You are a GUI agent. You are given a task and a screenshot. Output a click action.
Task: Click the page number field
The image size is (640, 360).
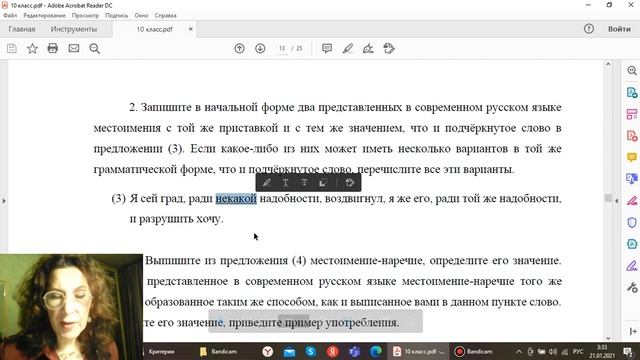pos(282,49)
